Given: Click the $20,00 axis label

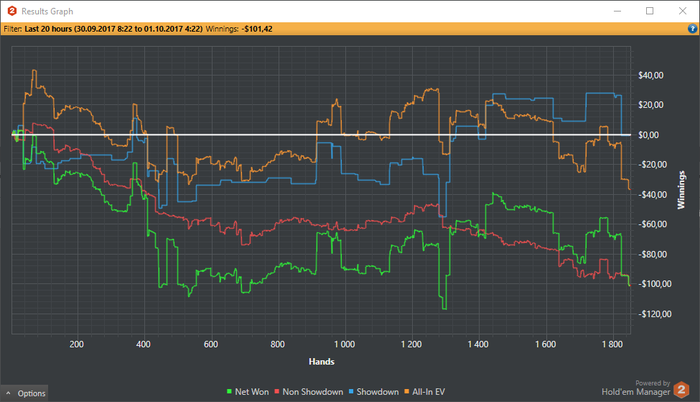Looking at the screenshot, I should click(650, 105).
